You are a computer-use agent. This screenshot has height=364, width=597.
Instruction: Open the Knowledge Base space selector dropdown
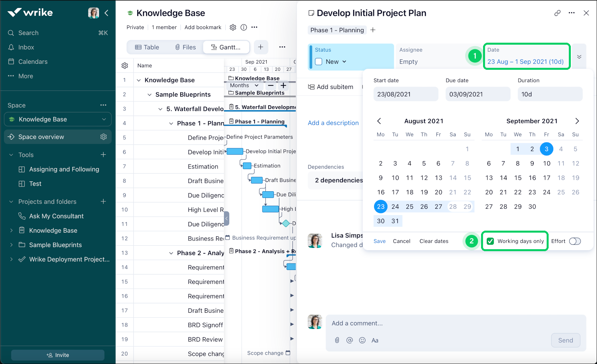pyautogui.click(x=58, y=119)
